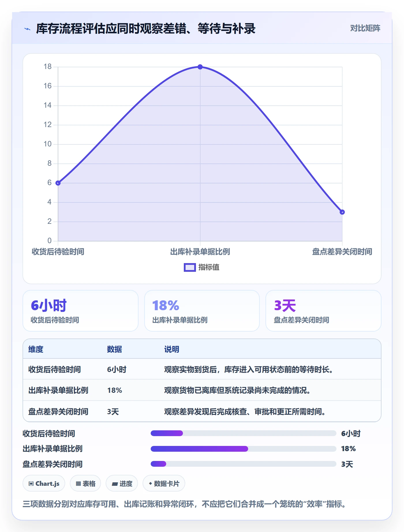Click the chart data point for 收货后待验时间
This screenshot has height=532, width=404.
58,183
